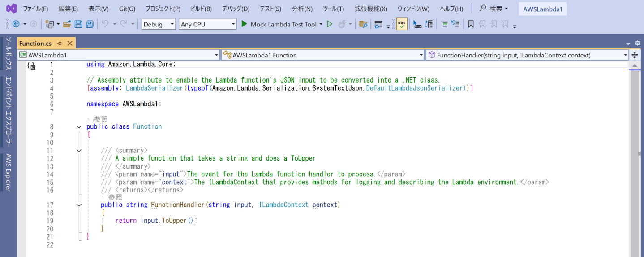Click the split editor icon
Viewport: 644px width, 257px height.
click(635, 55)
